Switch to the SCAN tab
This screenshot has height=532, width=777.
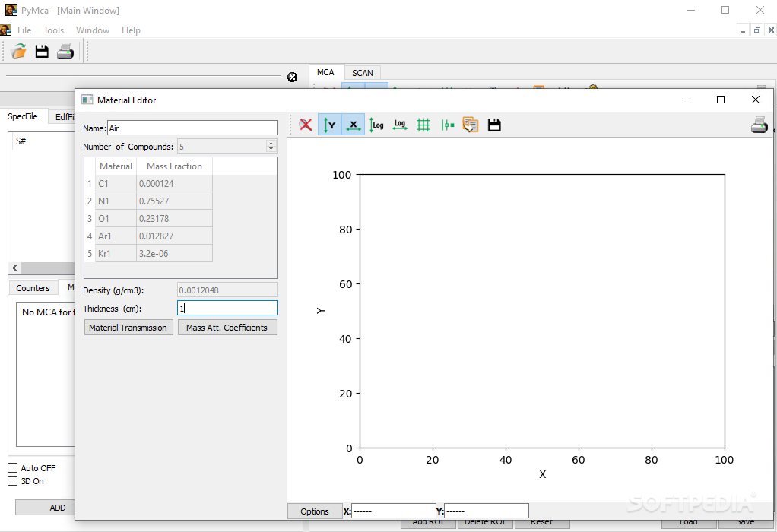point(362,73)
